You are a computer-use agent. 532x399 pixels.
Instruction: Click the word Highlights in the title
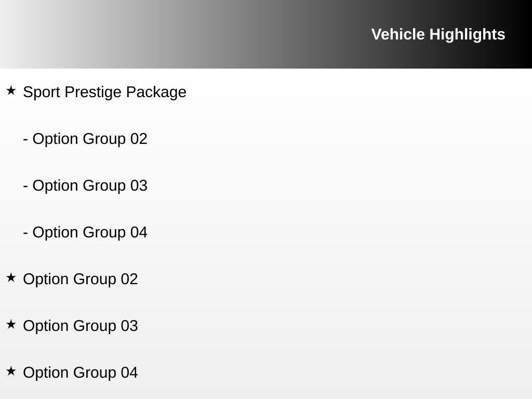point(467,34)
